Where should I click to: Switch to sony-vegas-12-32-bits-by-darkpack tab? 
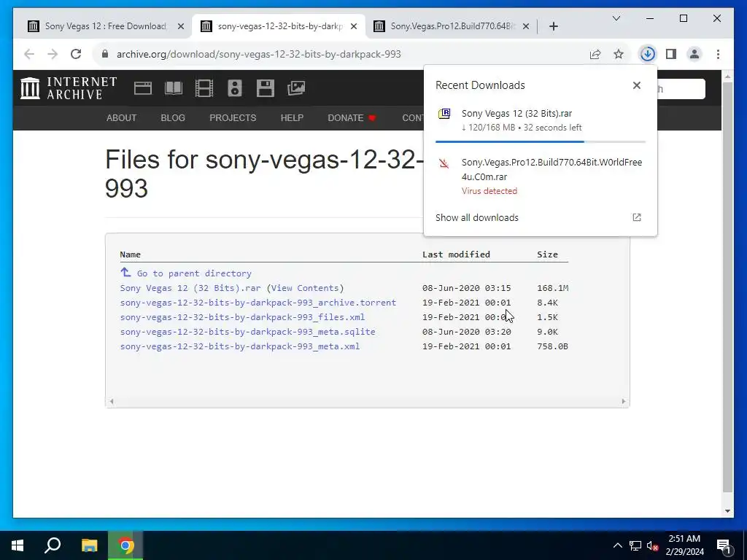pos(279,26)
